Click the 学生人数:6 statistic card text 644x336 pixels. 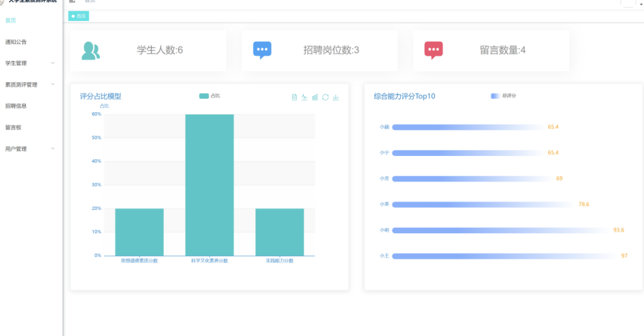pyautogui.click(x=160, y=50)
